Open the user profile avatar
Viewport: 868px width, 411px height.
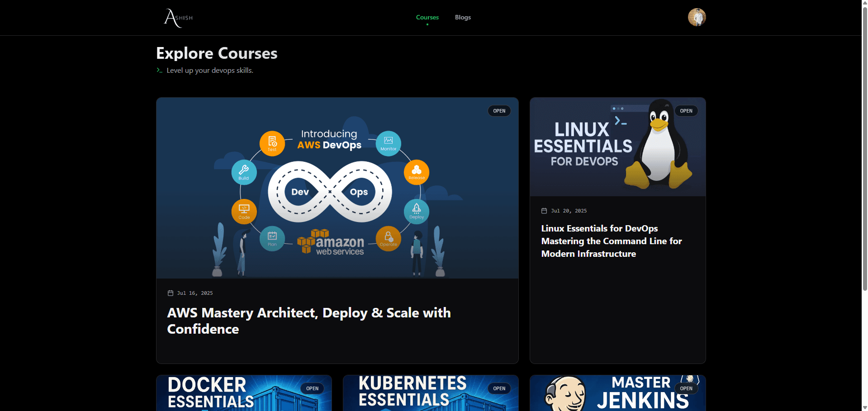[x=697, y=17]
